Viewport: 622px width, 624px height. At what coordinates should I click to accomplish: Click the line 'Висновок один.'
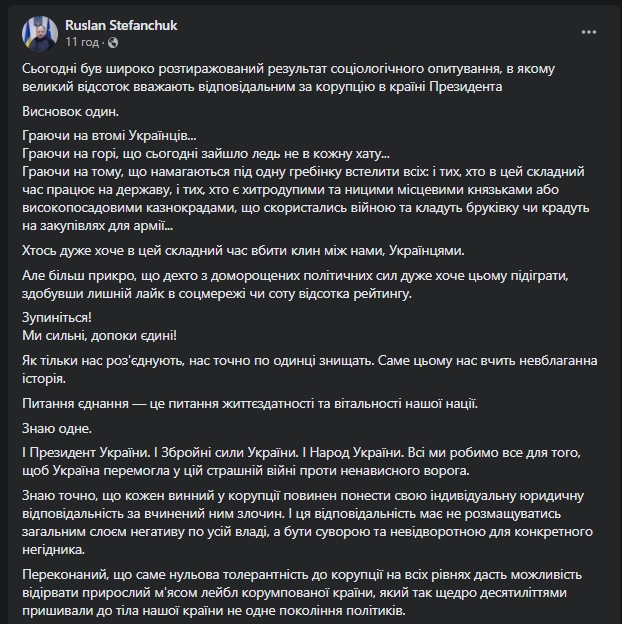click(66, 112)
